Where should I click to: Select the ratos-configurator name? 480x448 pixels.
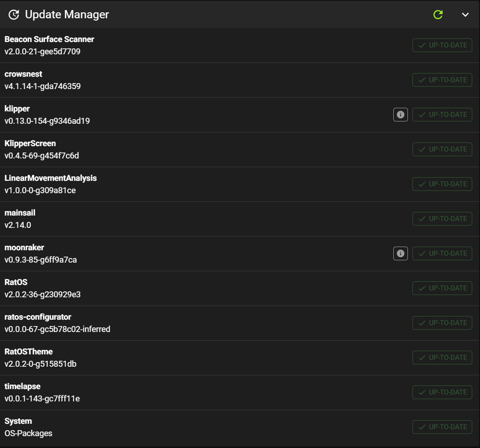(x=38, y=317)
